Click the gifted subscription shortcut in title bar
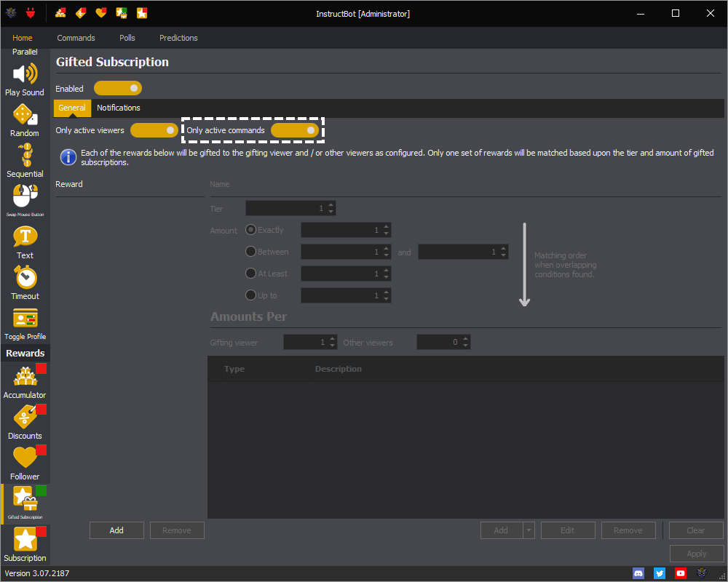 [122, 13]
